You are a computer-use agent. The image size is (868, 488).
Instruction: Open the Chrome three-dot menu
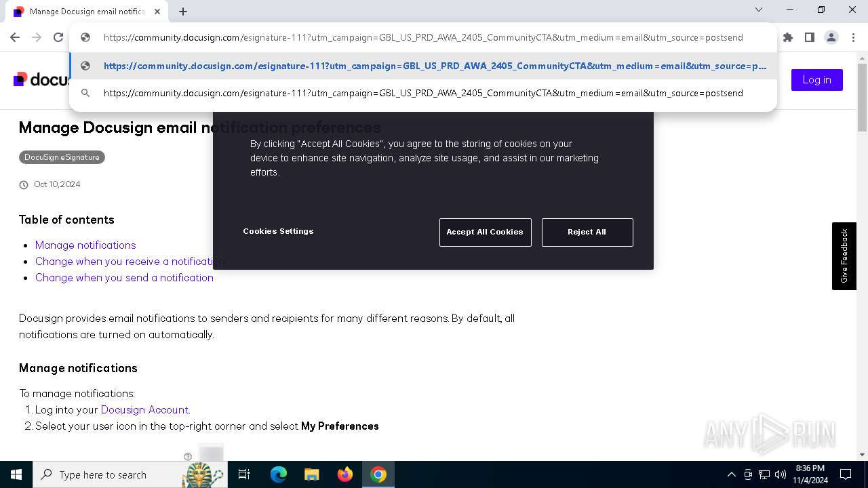(x=853, y=37)
